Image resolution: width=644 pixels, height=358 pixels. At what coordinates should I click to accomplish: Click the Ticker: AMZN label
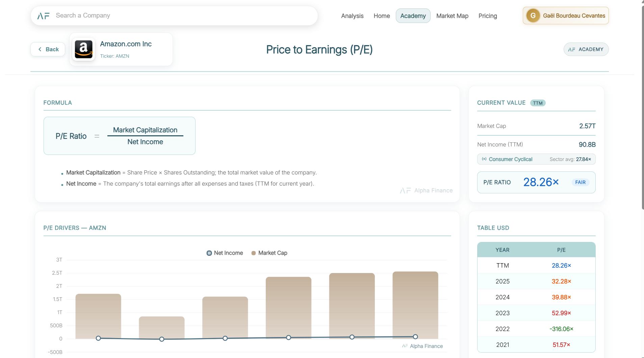pos(114,56)
